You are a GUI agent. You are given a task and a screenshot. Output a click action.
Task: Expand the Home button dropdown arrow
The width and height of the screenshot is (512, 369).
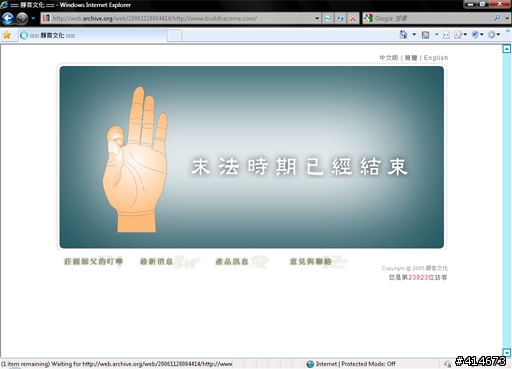(x=414, y=34)
